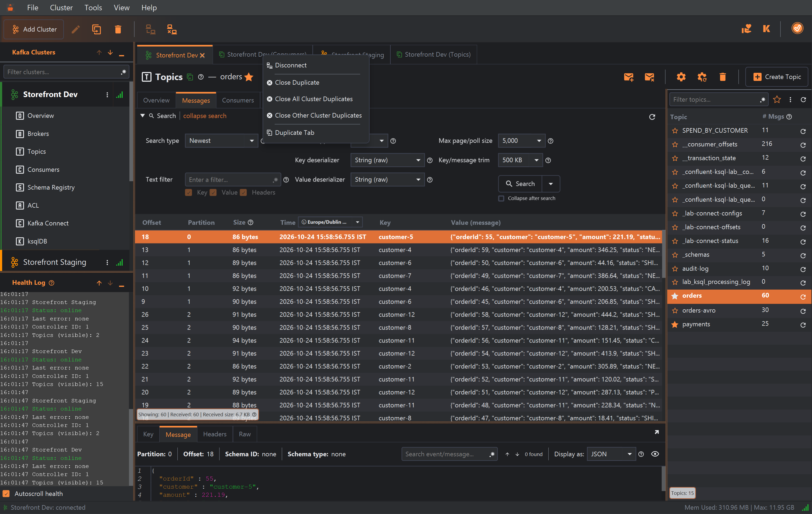This screenshot has height=514, width=812.
Task: Select the payments topic row
Action: point(739,324)
